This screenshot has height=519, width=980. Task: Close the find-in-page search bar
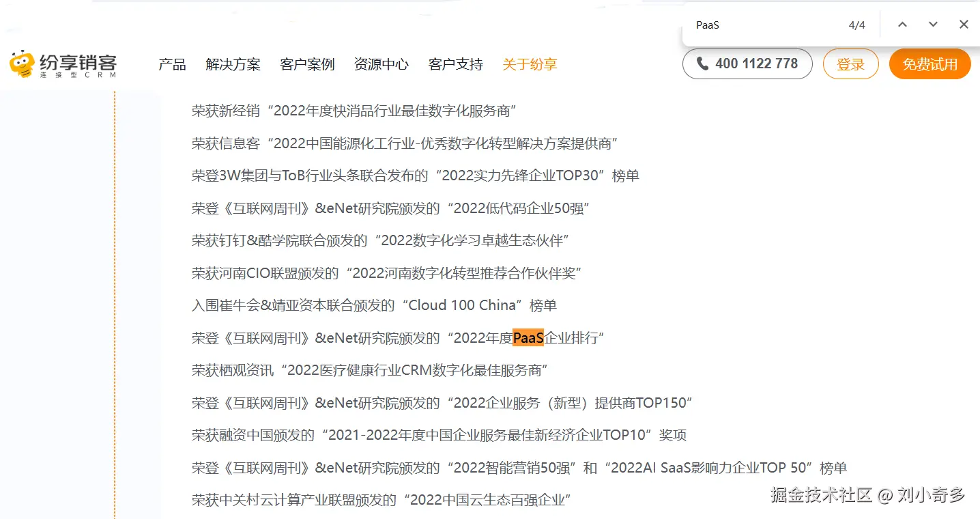[x=963, y=25]
